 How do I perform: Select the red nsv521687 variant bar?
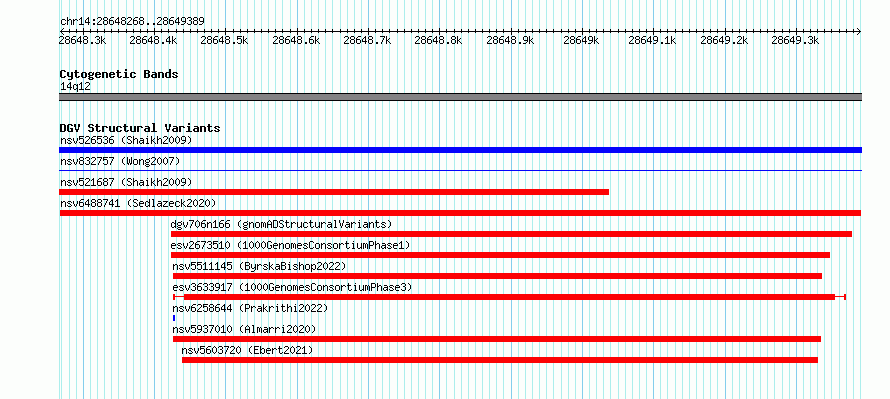[x=334, y=192]
